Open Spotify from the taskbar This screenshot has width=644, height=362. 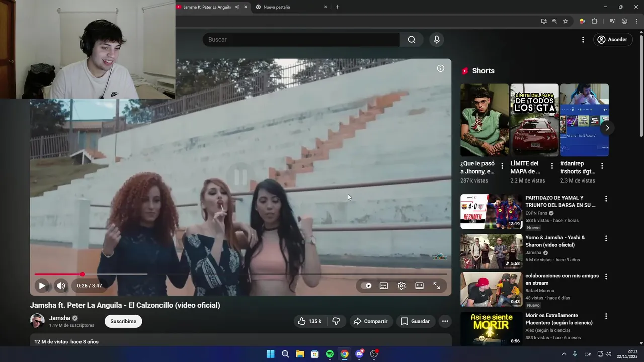330,354
